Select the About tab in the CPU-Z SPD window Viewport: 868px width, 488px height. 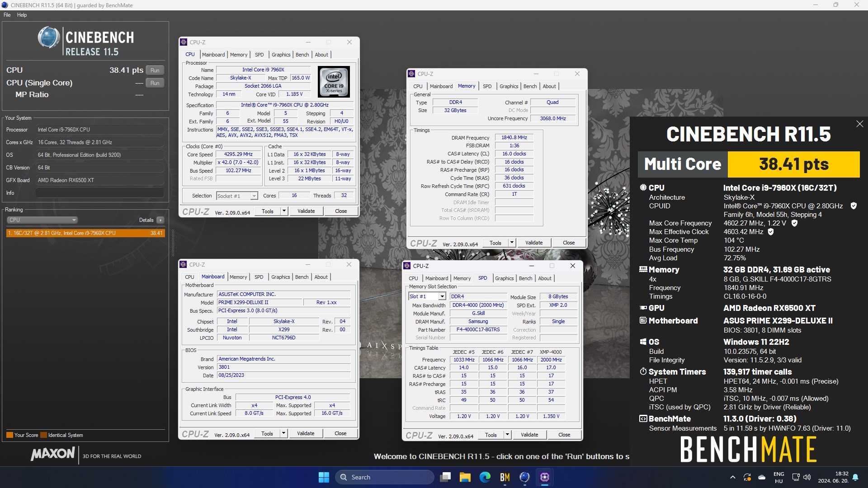(x=544, y=278)
